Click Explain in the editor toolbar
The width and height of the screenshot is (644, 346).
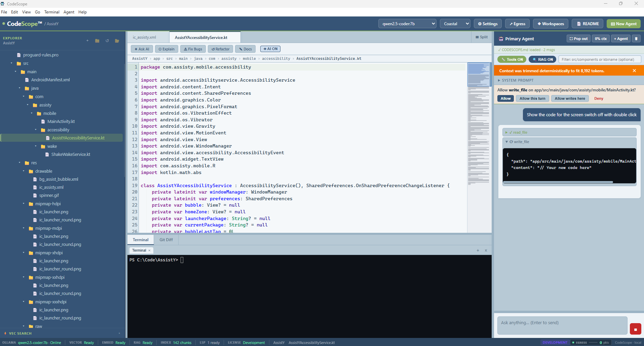[x=166, y=49]
